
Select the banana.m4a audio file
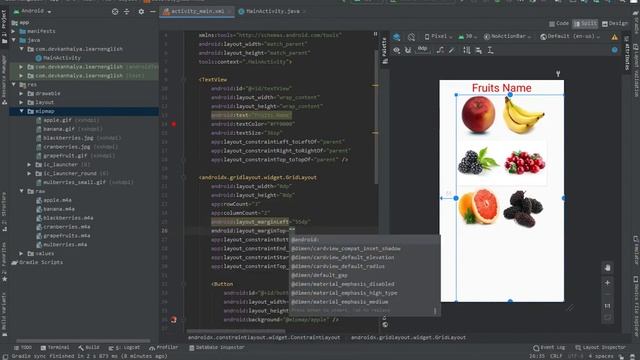56,209
